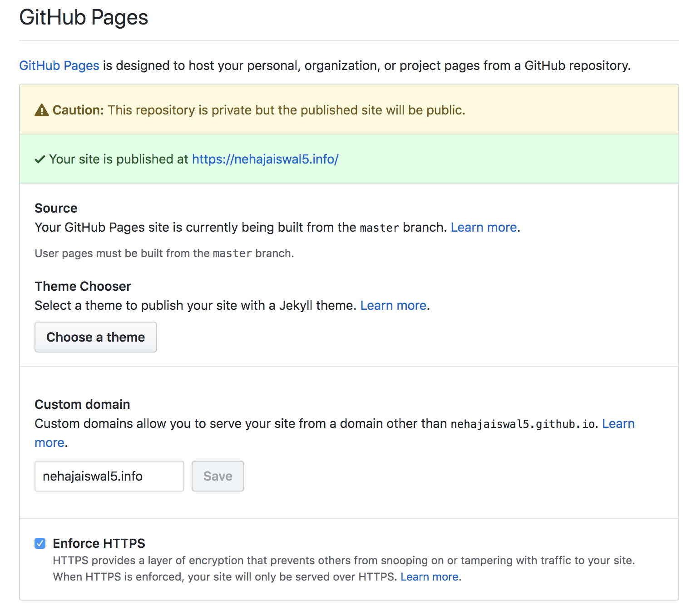This screenshot has height=616, width=692.
Task: Uncheck the Enforce HTTPS checkbox
Action: tap(40, 543)
